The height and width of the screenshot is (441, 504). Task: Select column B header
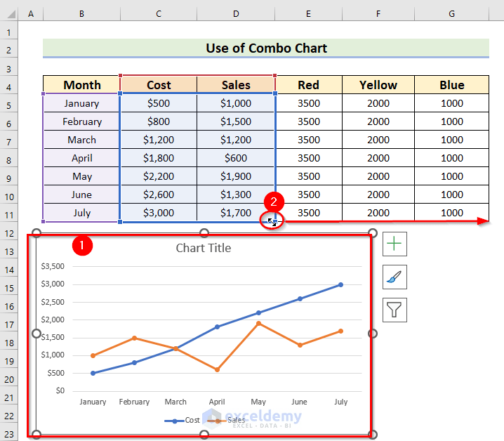81,14
